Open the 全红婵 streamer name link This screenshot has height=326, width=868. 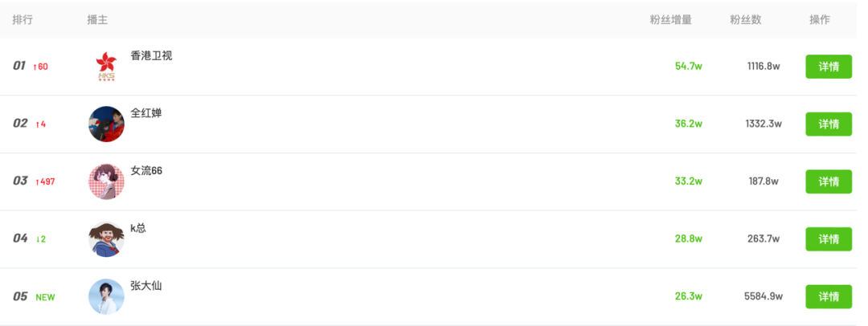click(146, 113)
